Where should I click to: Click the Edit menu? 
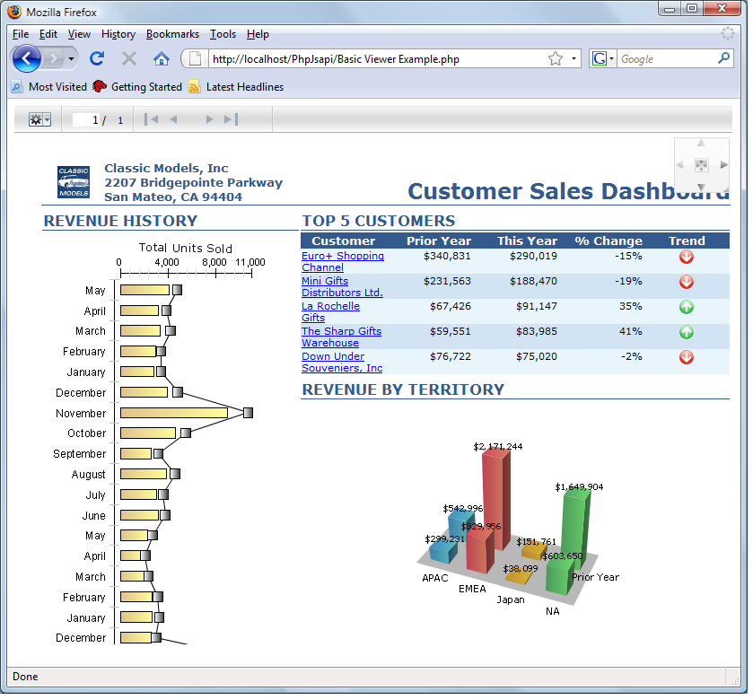[48, 34]
